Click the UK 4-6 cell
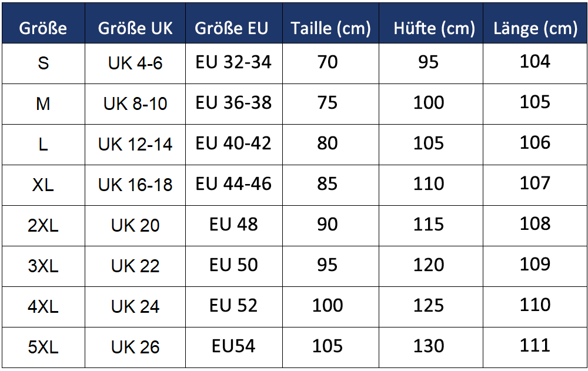Screen dimensions: 588x371 coord(135,63)
